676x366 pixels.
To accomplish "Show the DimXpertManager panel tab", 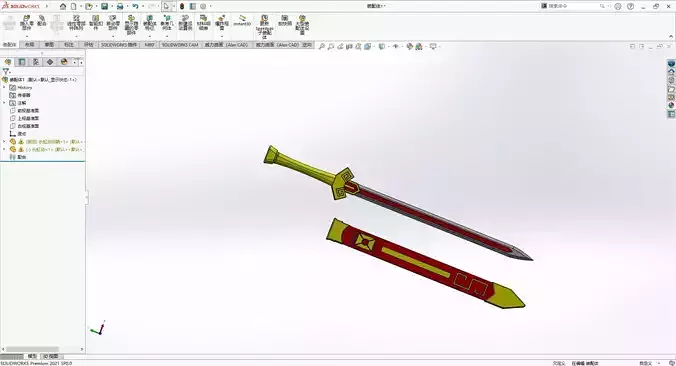I will 50,62.
